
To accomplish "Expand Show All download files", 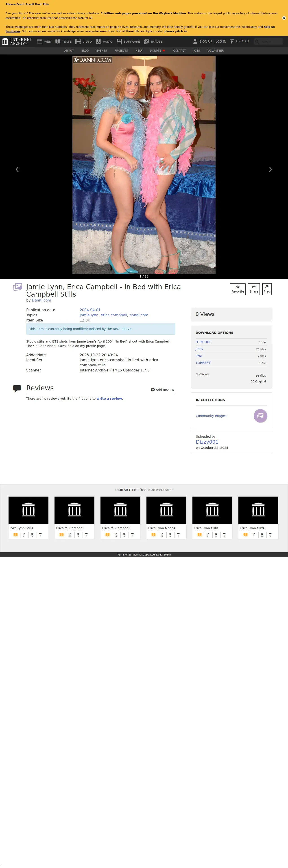I will (x=203, y=374).
